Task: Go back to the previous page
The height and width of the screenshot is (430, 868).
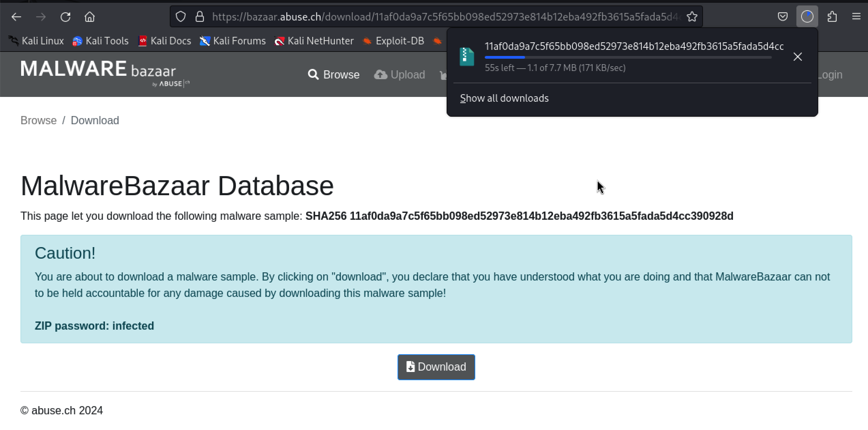Action: pos(16,17)
